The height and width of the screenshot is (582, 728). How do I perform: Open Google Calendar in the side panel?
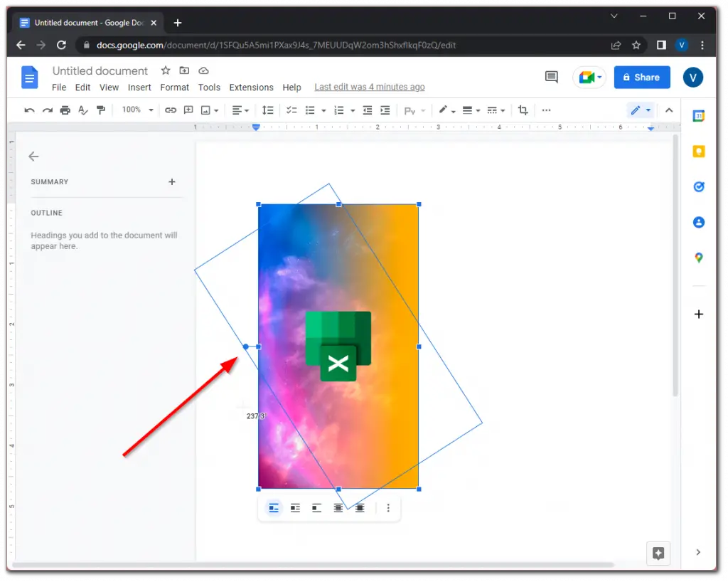[x=698, y=115]
